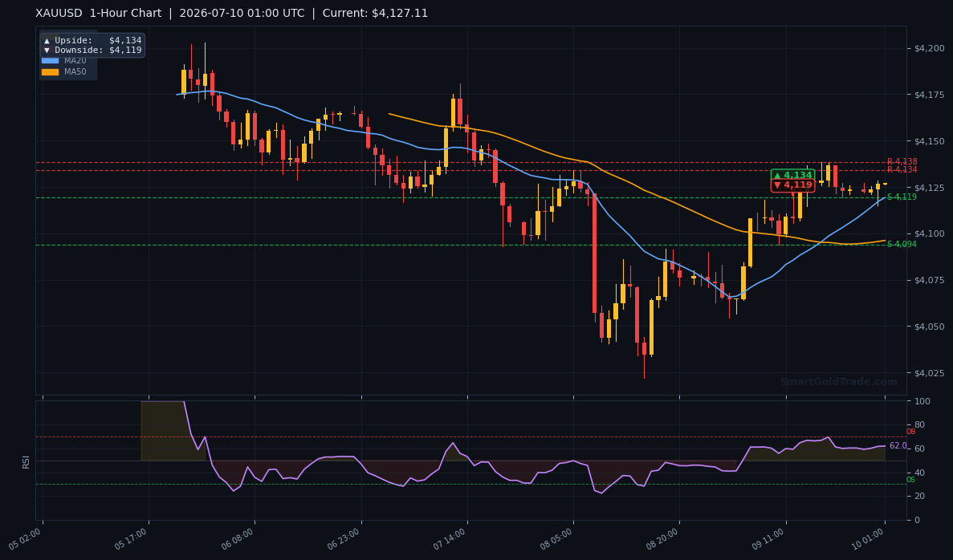Click the S 4,094 support label

point(902,244)
